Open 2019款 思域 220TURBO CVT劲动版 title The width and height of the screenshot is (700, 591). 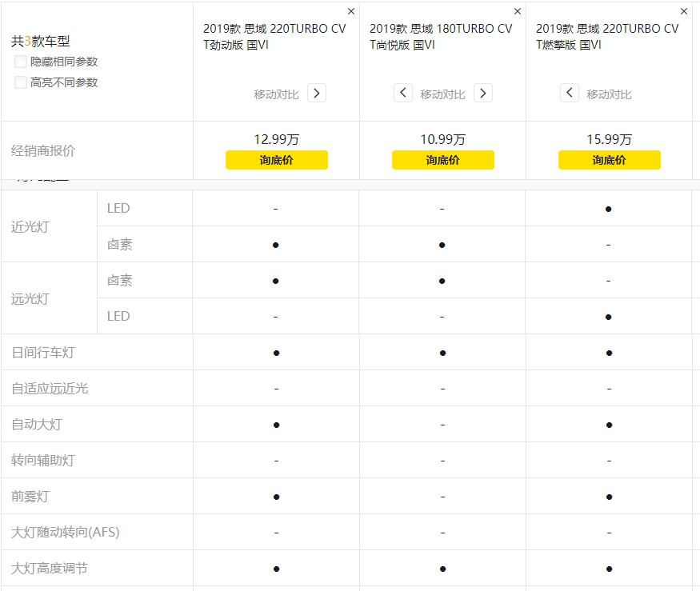pyautogui.click(x=274, y=36)
